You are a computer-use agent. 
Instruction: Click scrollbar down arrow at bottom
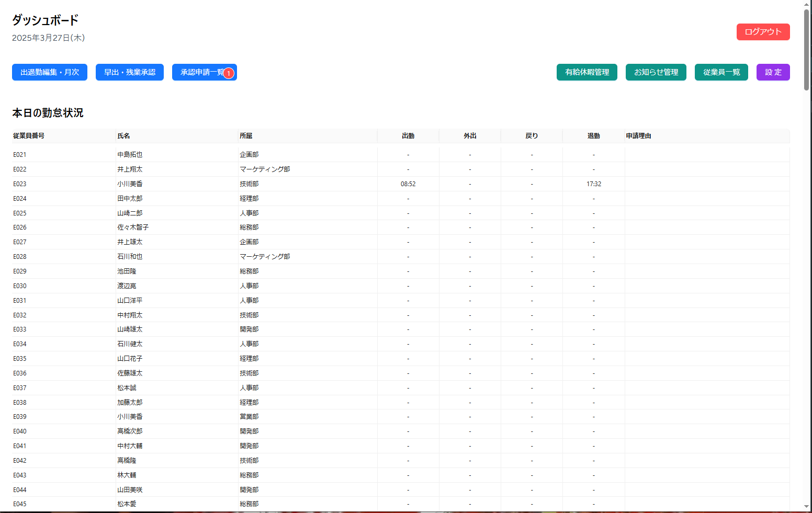click(806, 506)
